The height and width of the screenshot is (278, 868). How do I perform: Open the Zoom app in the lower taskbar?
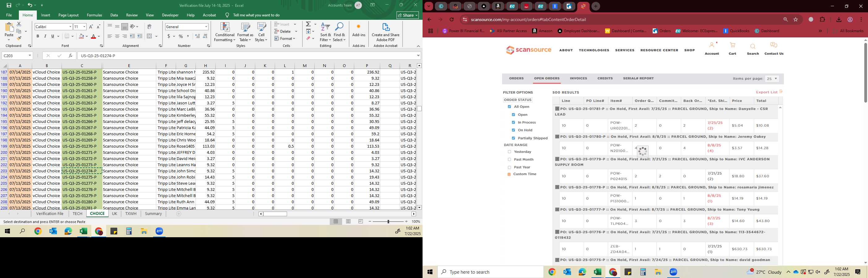[673, 272]
